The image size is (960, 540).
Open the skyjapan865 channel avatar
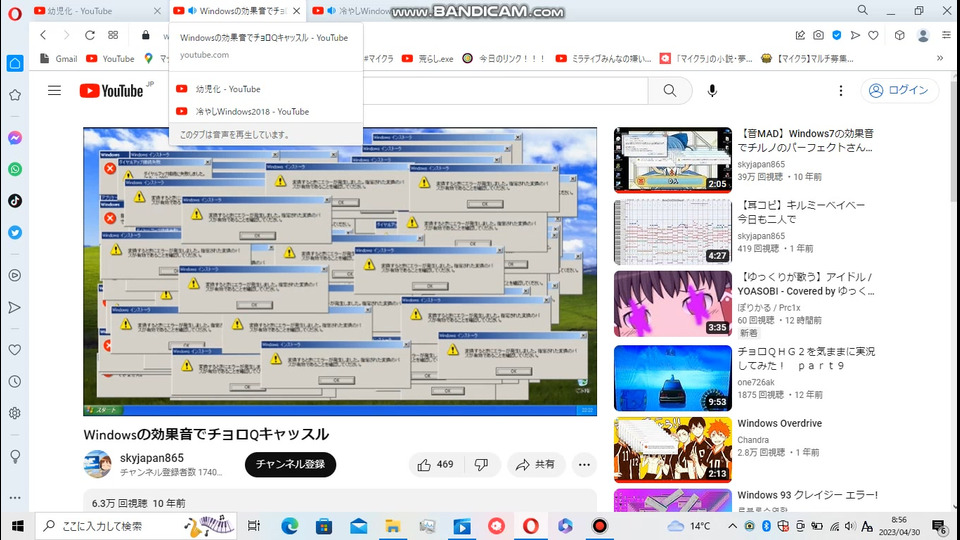[x=97, y=464]
